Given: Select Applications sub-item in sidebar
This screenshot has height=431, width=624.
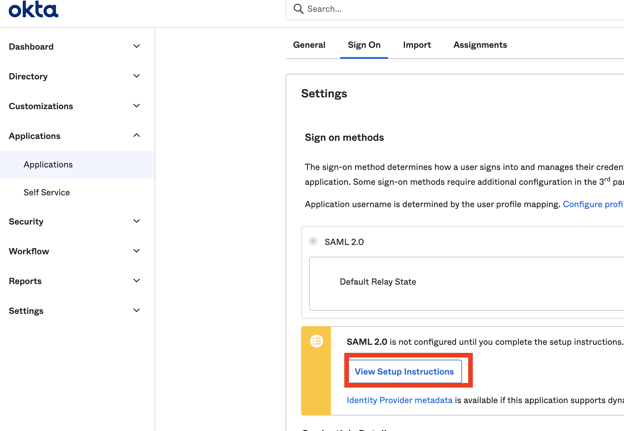Looking at the screenshot, I should click(77, 164).
